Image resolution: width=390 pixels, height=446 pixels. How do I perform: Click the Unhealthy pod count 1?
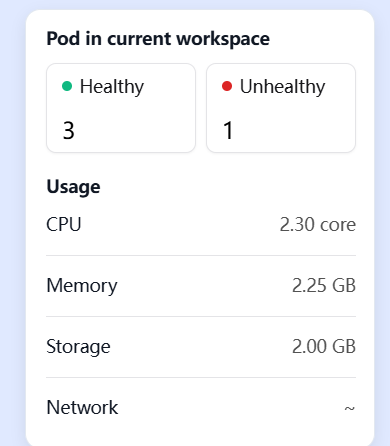[228, 130]
